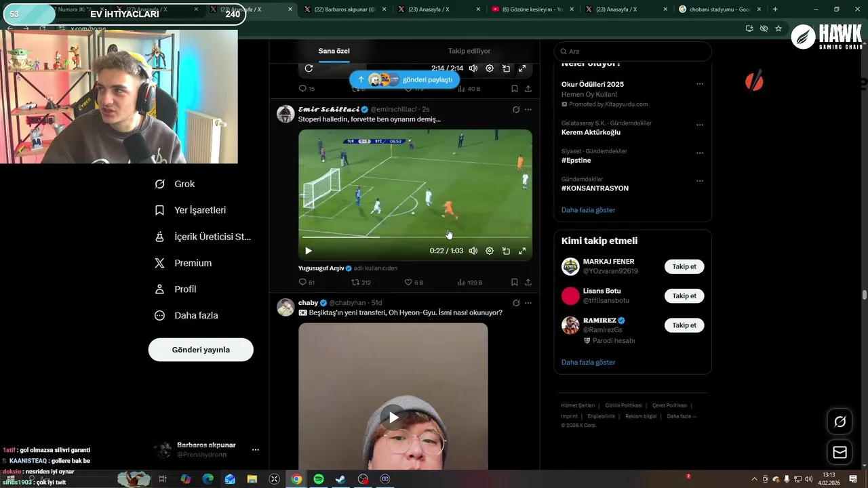Share the Emir Schillaci post
868x488 pixels.
click(x=528, y=283)
